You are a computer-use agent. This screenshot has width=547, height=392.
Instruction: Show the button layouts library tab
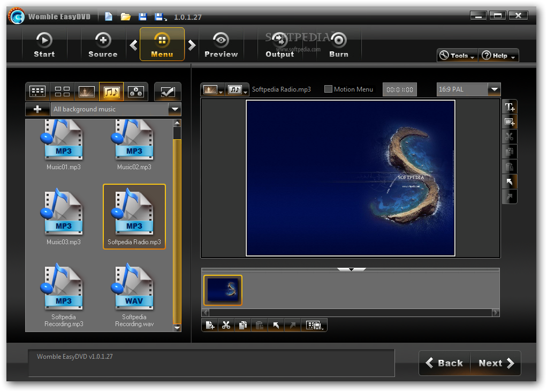(x=62, y=92)
